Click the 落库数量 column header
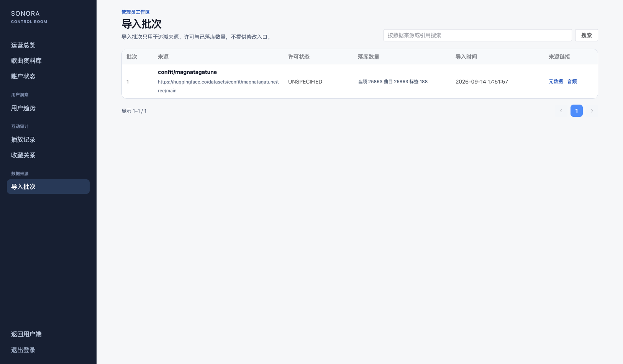The height and width of the screenshot is (364, 623). (369, 57)
